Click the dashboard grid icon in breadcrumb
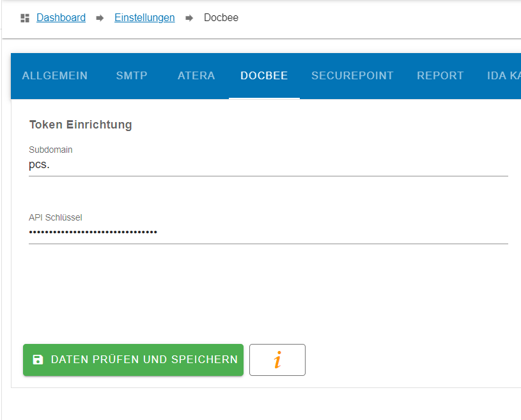Viewport: 521px width, 420px height. click(25, 18)
